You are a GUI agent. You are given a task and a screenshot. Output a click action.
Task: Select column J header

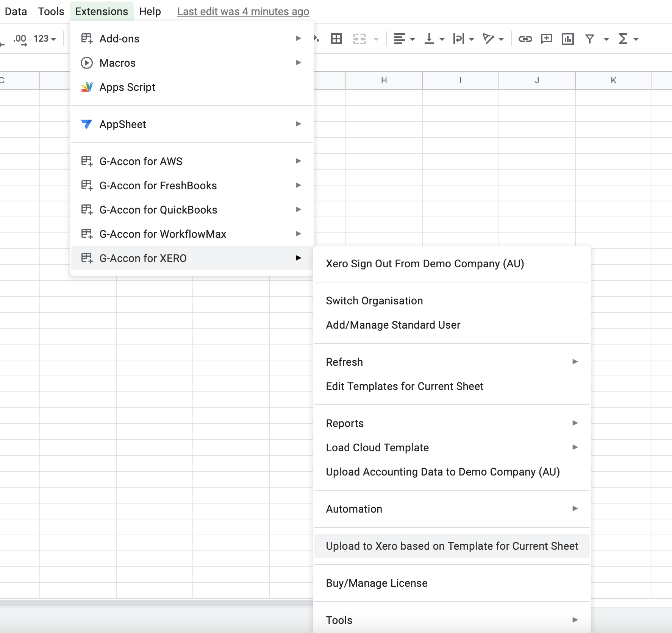pyautogui.click(x=537, y=80)
